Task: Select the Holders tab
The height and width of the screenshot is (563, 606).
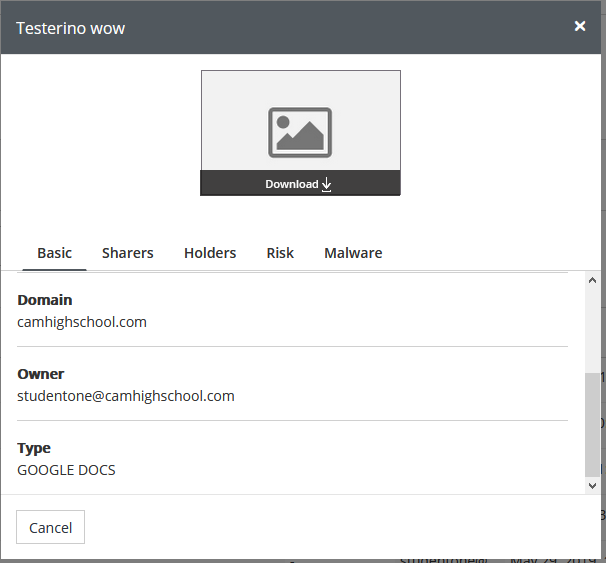Action: (x=210, y=253)
